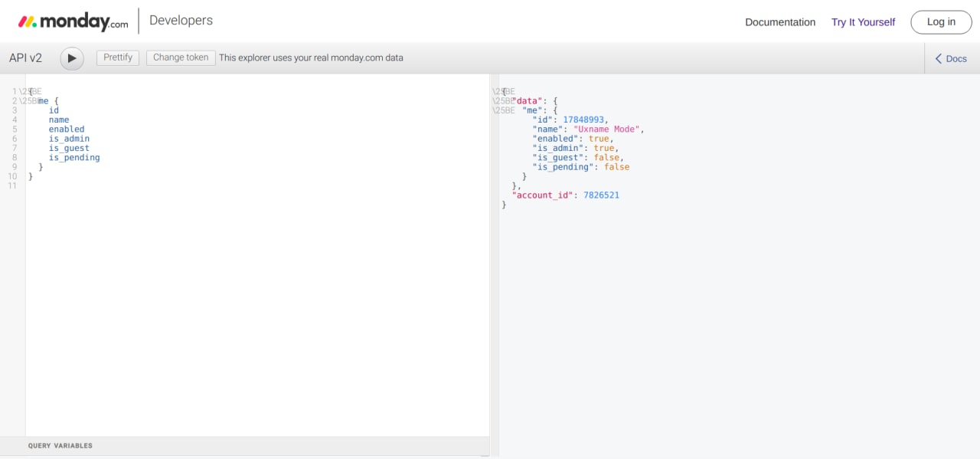
Task: Open the monday.com logo homepage
Action: pos(73,21)
